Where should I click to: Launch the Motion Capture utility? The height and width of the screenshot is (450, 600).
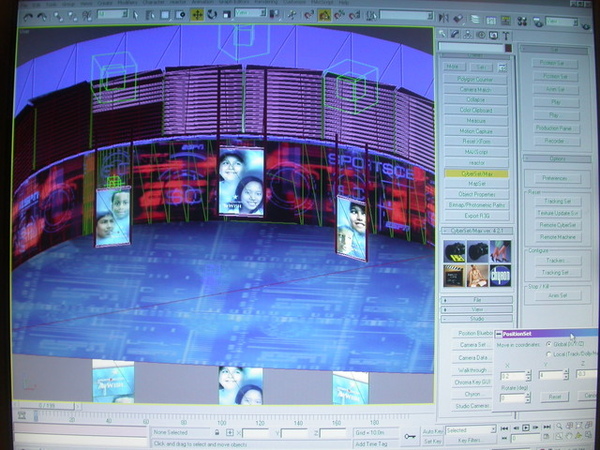[476, 131]
